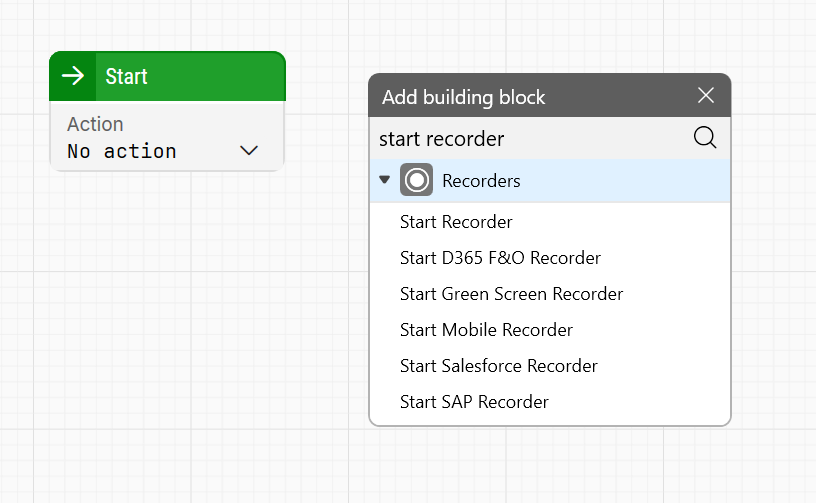Pick Start D365 F&O Recorder
Image resolution: width=816 pixels, height=503 pixels.
pos(500,258)
